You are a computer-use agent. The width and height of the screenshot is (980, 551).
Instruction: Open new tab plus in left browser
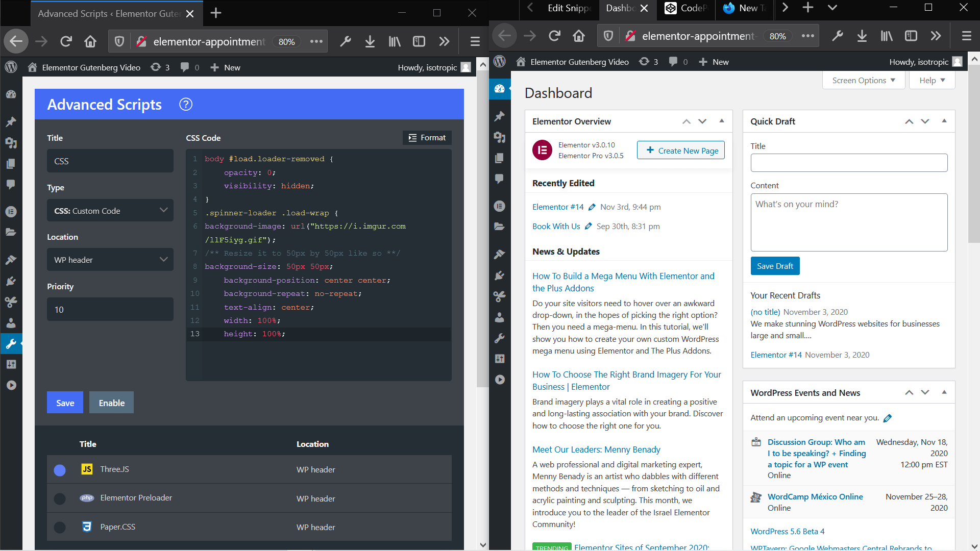coord(216,13)
